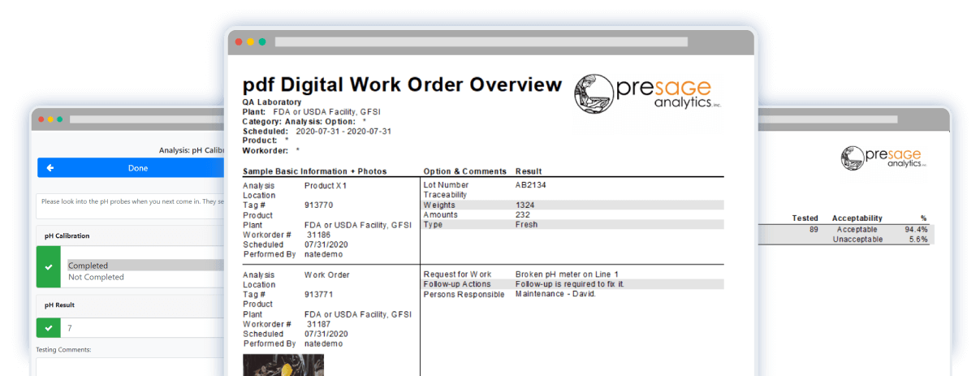Click Broken pH meter on Line 1 text
This screenshot has width=980, height=376.
[567, 274]
